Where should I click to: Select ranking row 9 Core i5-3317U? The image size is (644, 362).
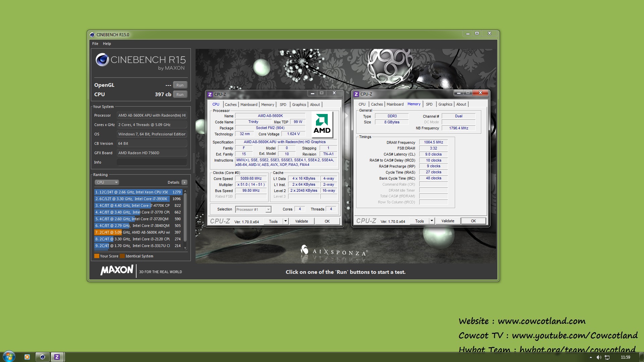tap(138, 246)
